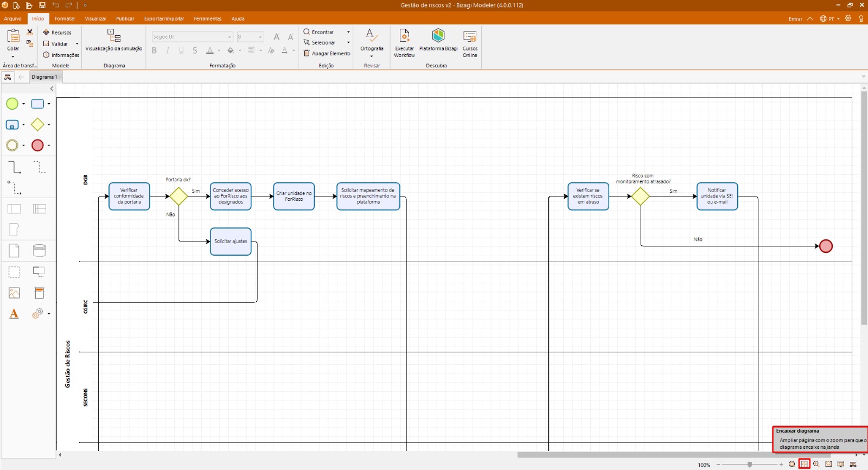Select the Intermediate Event shape in palette
868x470 pixels.
12,145
